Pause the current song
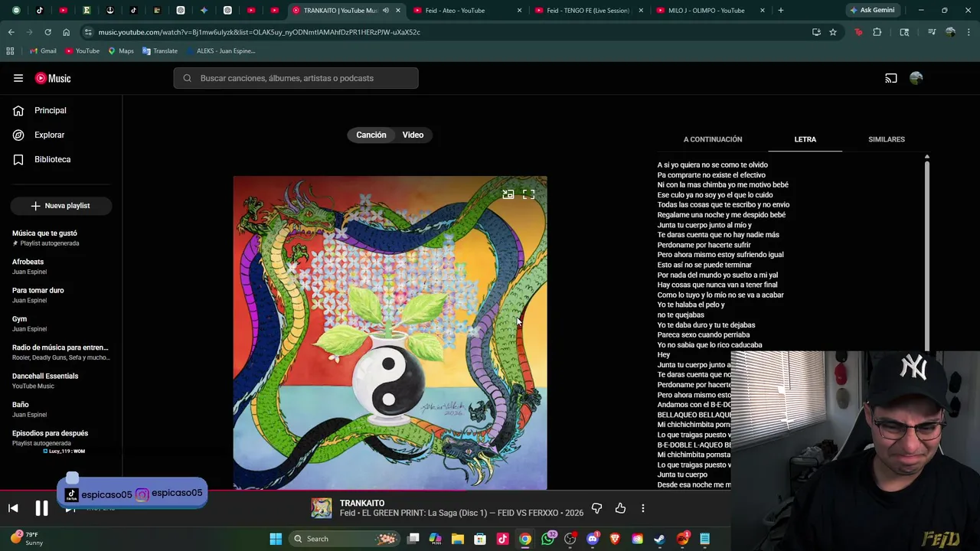The height and width of the screenshot is (551, 980). pyautogui.click(x=41, y=508)
